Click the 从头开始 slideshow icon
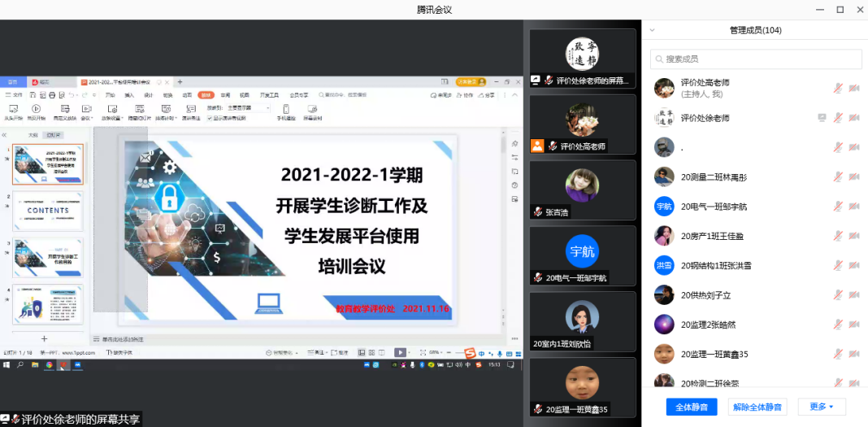868x427 pixels. tap(12, 108)
